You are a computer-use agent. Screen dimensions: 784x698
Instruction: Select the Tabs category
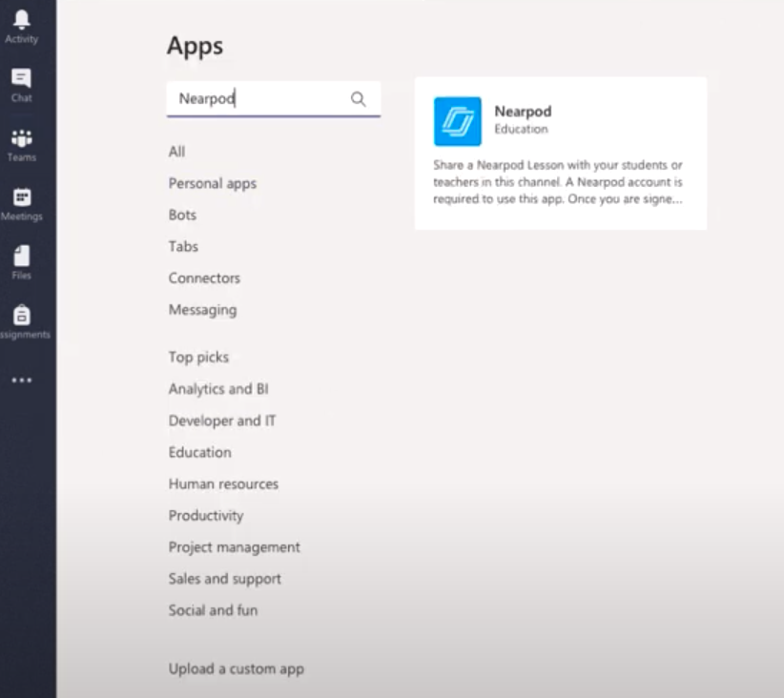(x=182, y=246)
